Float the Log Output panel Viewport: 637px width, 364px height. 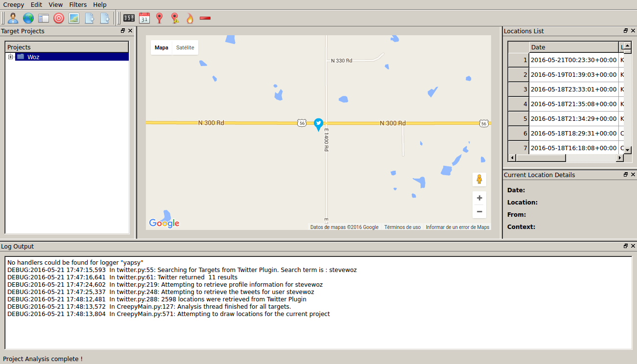[x=626, y=246]
